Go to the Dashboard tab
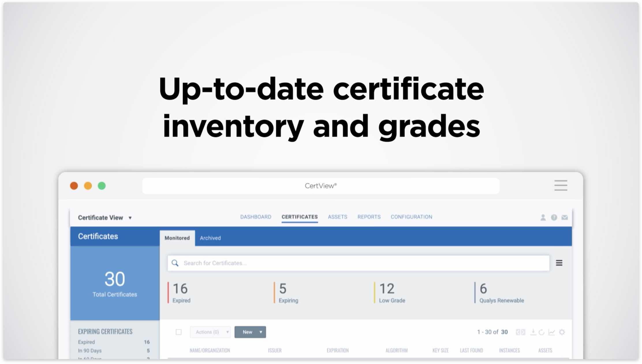Image resolution: width=642 pixels, height=364 pixels. click(256, 217)
